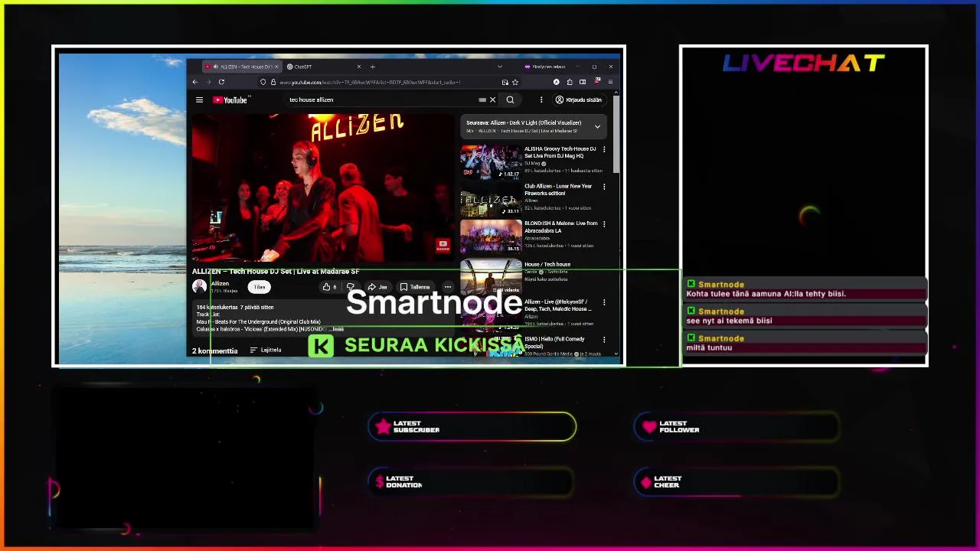Click the Allizen channel name link

(x=220, y=283)
